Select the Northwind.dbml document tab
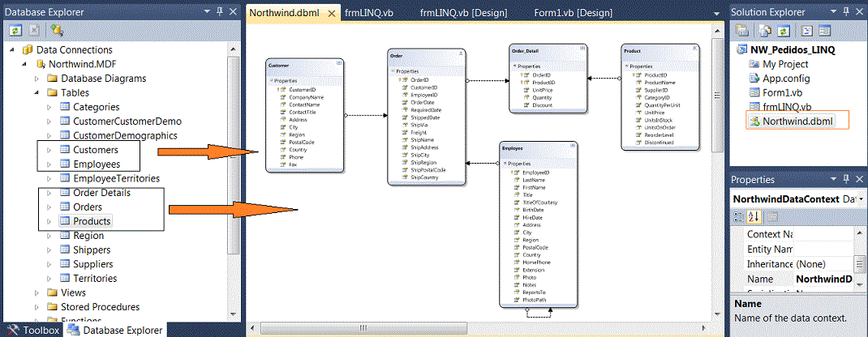The height and width of the screenshot is (337, 868). click(284, 13)
